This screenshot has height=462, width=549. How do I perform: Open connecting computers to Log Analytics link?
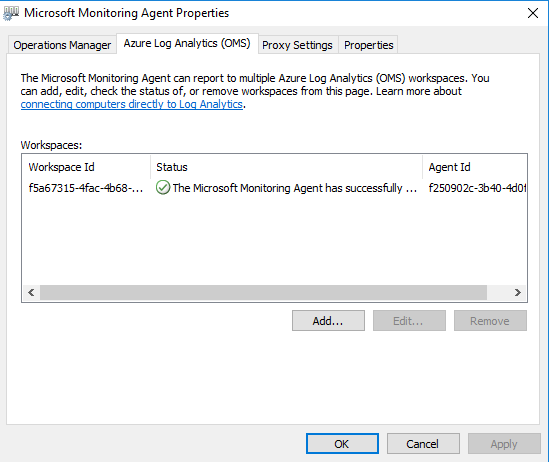pyautogui.click(x=132, y=104)
